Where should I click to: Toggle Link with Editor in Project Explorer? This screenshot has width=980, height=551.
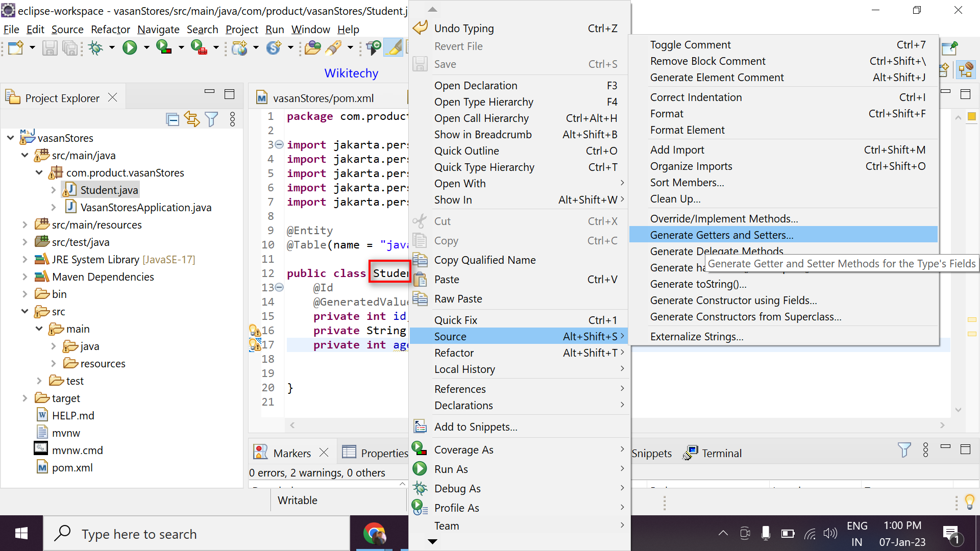192,119
